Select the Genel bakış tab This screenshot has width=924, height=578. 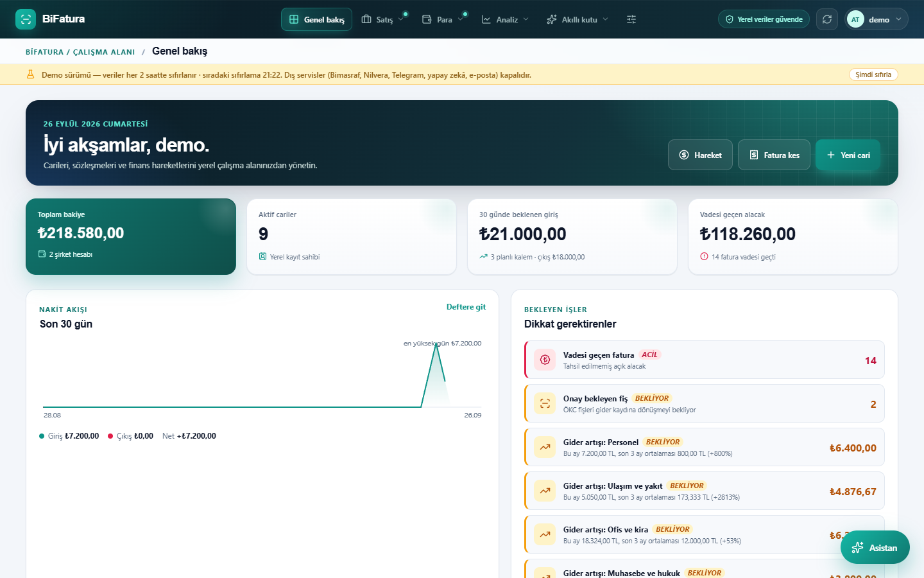[316, 19]
